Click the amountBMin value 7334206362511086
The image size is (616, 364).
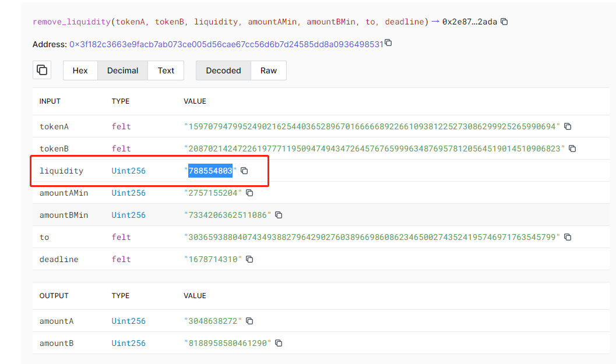227,215
